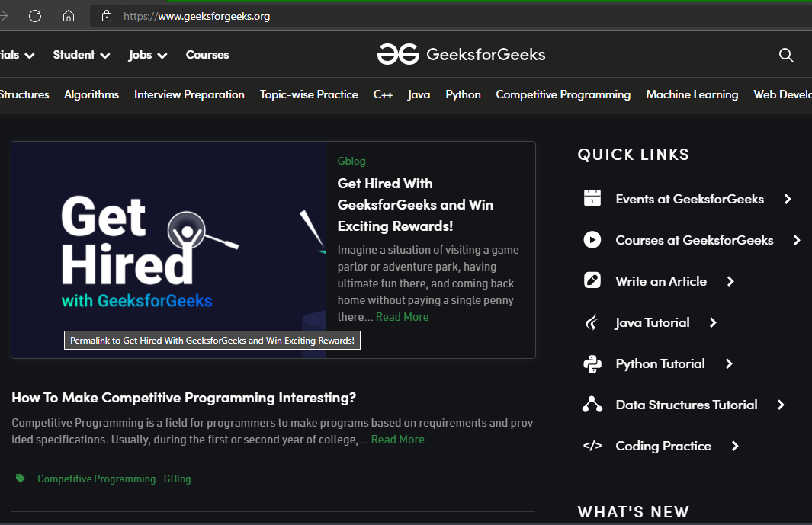Open Get Hired With GeeksforGeeks article title
Image resolution: width=812 pixels, height=525 pixels.
[x=415, y=204]
